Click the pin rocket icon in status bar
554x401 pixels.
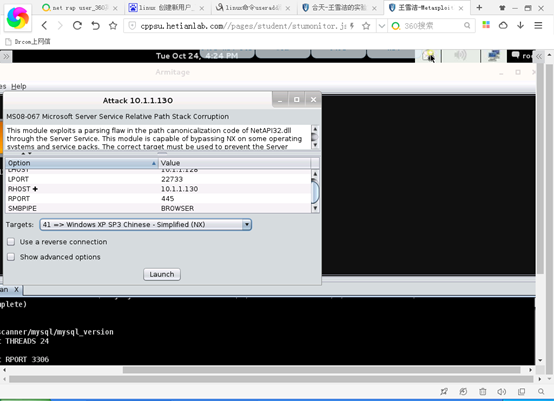(x=444, y=391)
